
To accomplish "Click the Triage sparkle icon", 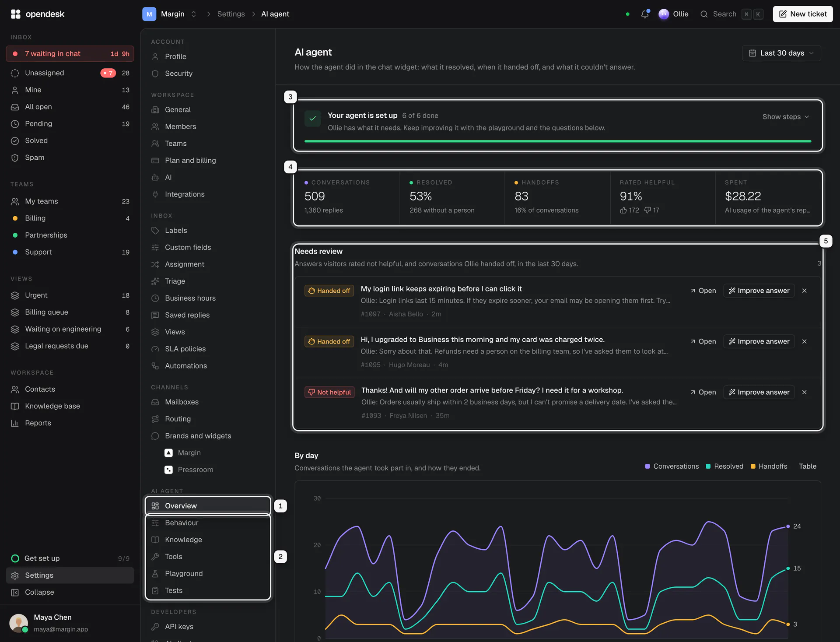I will tap(155, 281).
